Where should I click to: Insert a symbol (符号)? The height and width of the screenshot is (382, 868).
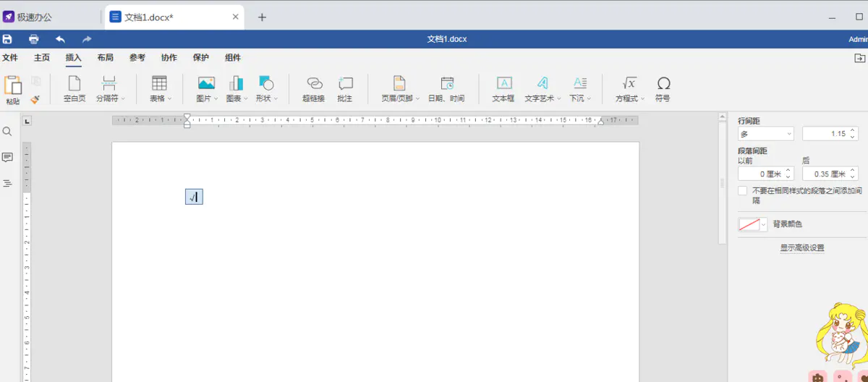[x=663, y=90]
